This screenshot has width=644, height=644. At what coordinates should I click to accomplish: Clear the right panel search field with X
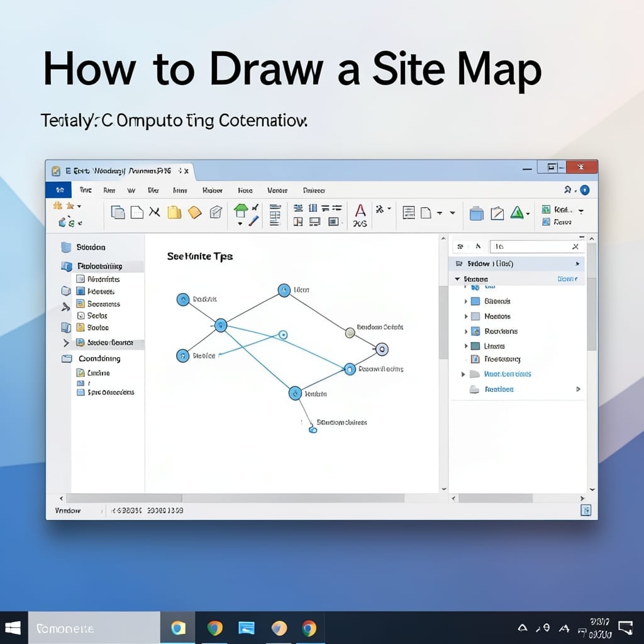(x=575, y=247)
